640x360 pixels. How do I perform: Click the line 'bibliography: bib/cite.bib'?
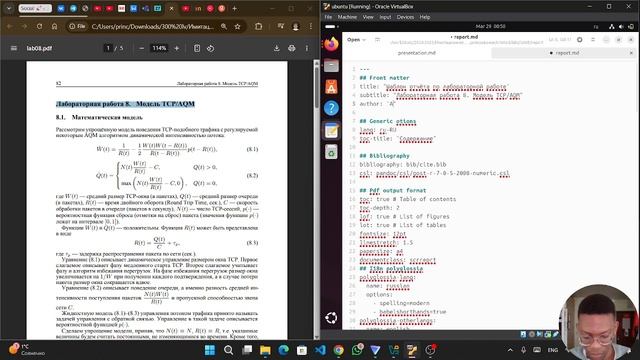(x=402, y=164)
